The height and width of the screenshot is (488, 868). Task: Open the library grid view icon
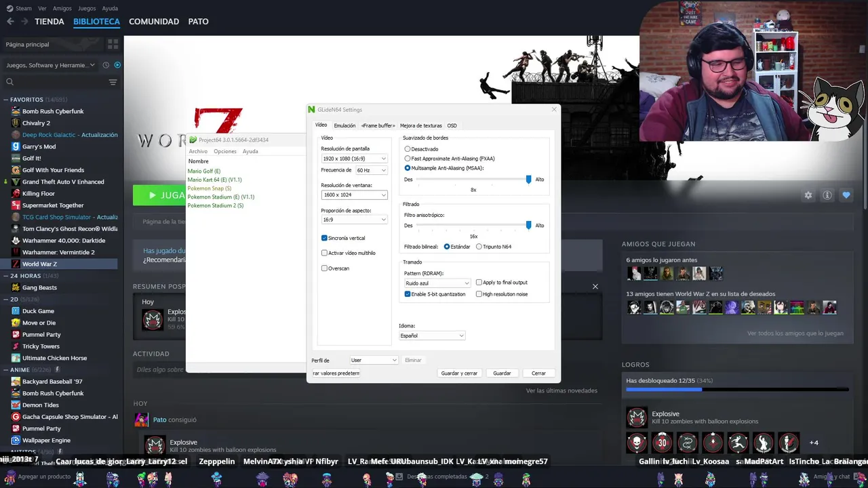(x=113, y=44)
